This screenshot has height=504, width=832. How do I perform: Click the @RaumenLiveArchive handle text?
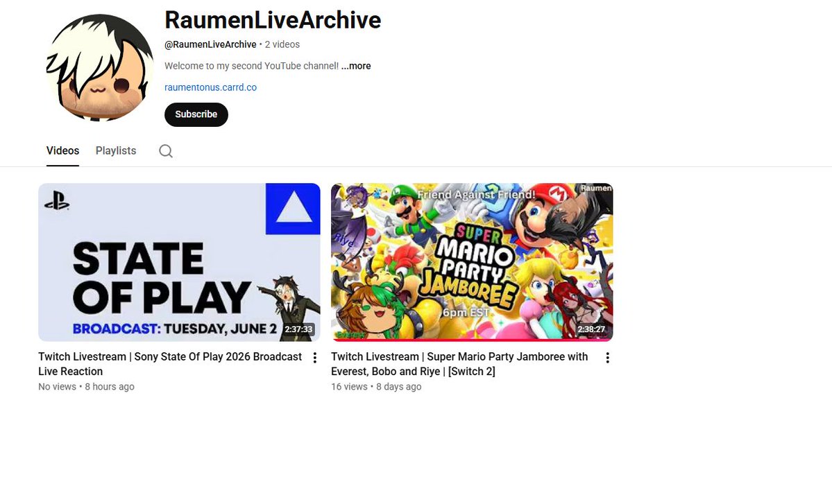click(210, 44)
